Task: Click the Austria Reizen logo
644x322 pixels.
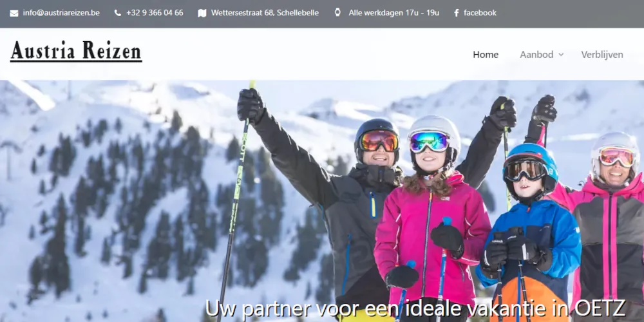Action: click(76, 52)
